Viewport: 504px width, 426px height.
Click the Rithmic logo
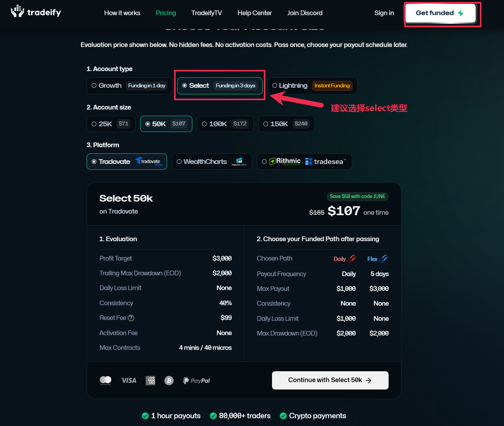(x=285, y=162)
